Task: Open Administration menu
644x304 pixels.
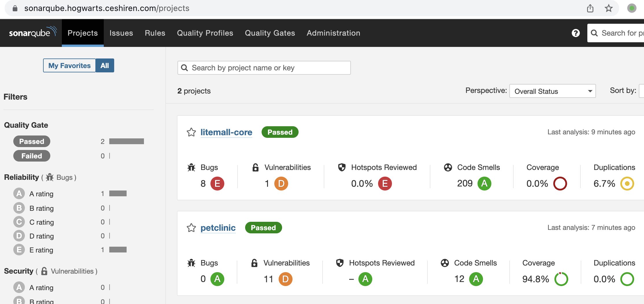Action: 333,33
